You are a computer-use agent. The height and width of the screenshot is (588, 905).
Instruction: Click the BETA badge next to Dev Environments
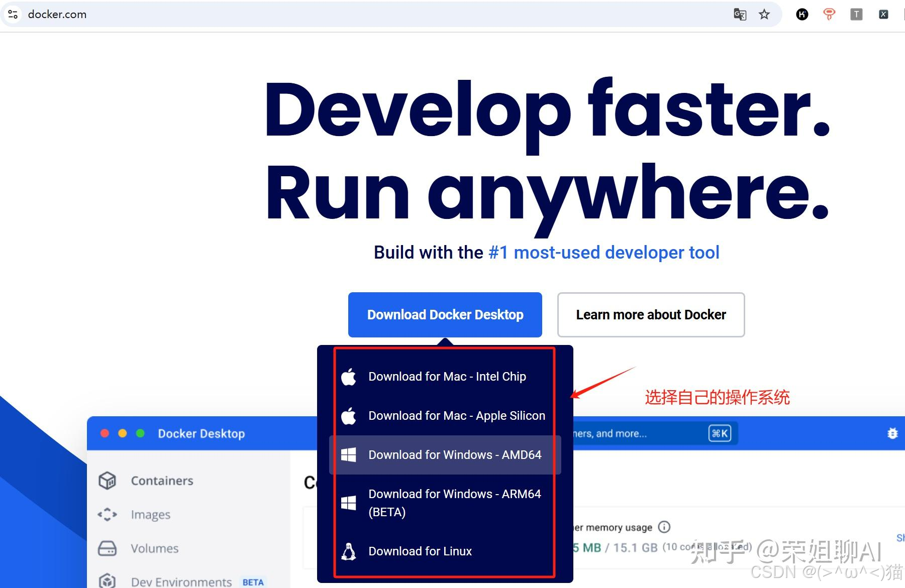tap(253, 582)
